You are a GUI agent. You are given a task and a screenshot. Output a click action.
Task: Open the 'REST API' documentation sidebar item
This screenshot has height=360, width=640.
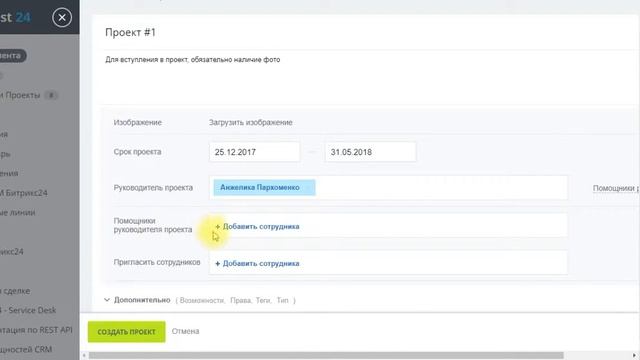(36, 330)
